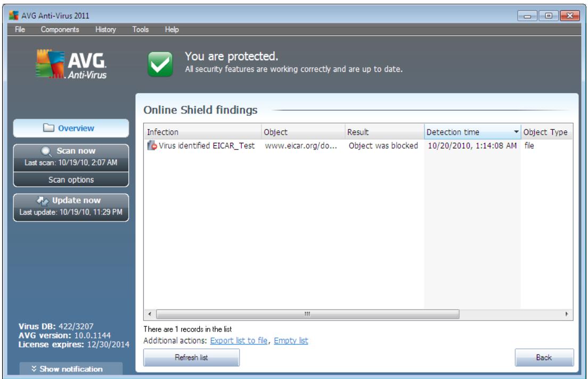Screen dimensions: 588x379
Task: Go to the Overview section
Action: tap(71, 128)
